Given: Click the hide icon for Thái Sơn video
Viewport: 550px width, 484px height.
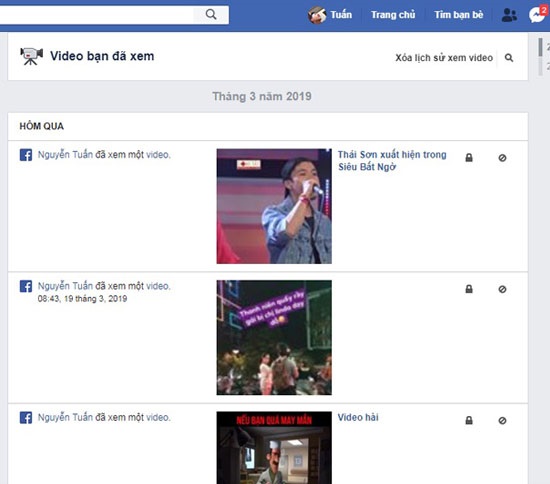Looking at the screenshot, I should point(502,158).
